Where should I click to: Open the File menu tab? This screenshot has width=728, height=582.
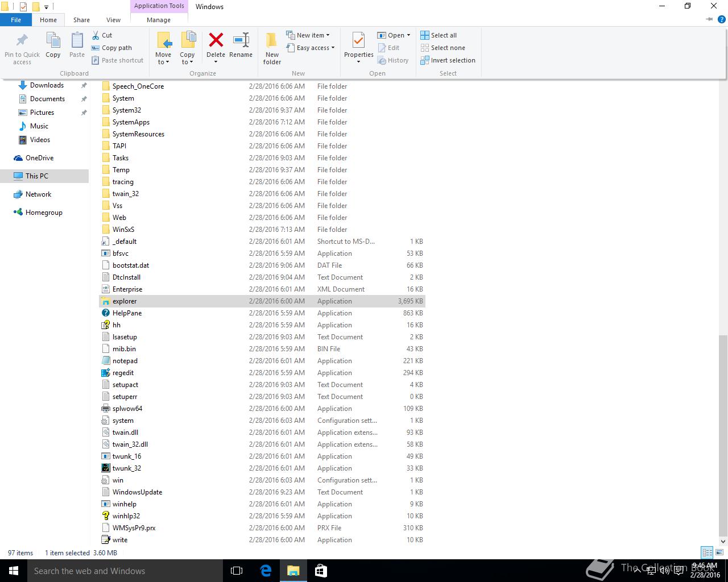tap(16, 19)
